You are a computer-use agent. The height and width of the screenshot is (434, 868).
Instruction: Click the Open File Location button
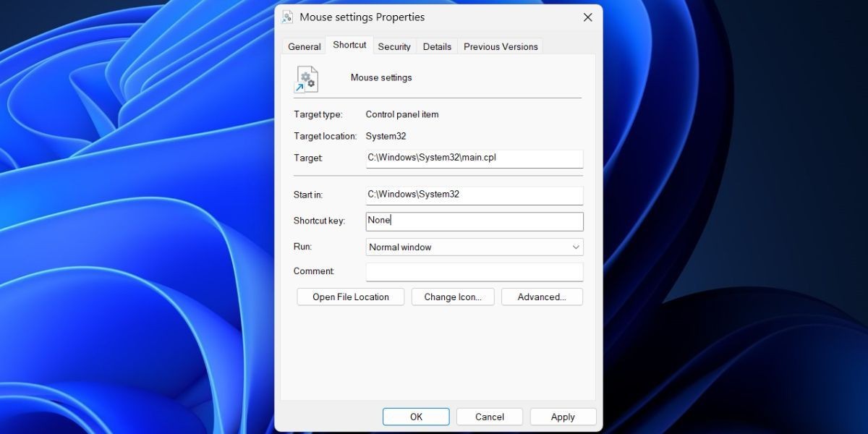(x=351, y=297)
